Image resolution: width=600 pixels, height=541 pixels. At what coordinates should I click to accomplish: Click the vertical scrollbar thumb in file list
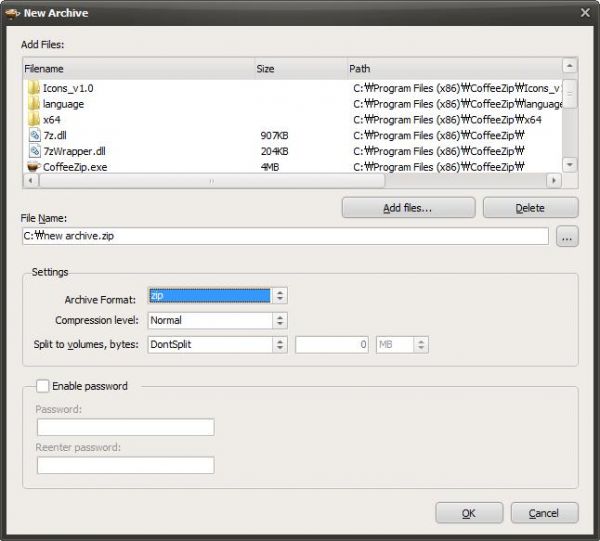570,93
